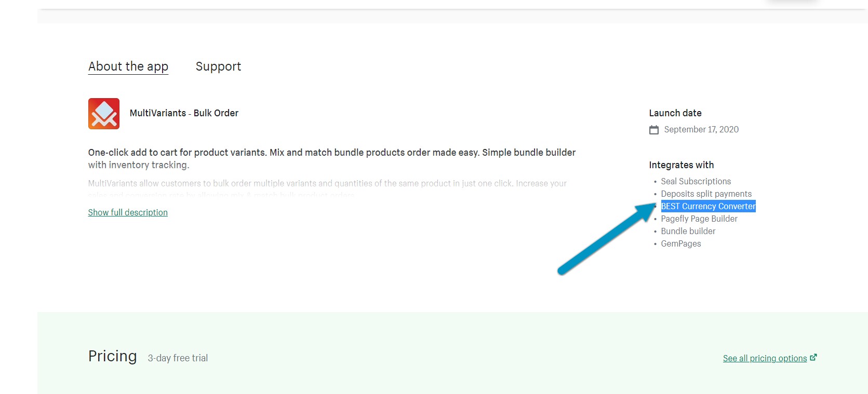
Task: Open See all pricing options link
Action: click(x=765, y=358)
